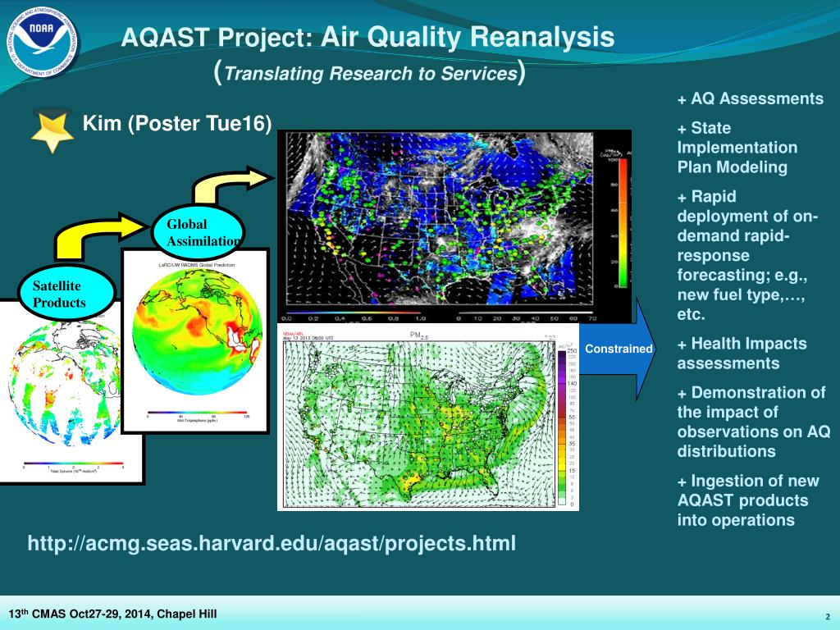Click the Mid-Troposphere ppbv color bar
Image resolution: width=840 pixels, height=630 pixels.
point(199,413)
